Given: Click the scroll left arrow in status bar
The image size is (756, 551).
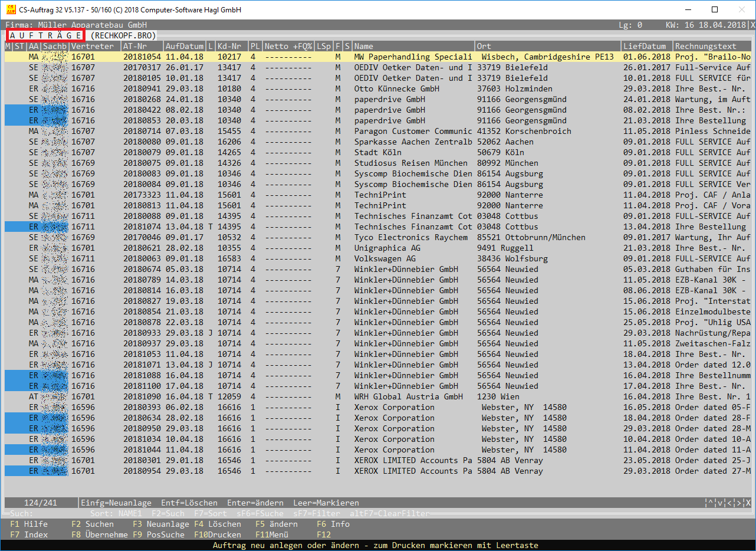Looking at the screenshot, I should coord(730,503).
